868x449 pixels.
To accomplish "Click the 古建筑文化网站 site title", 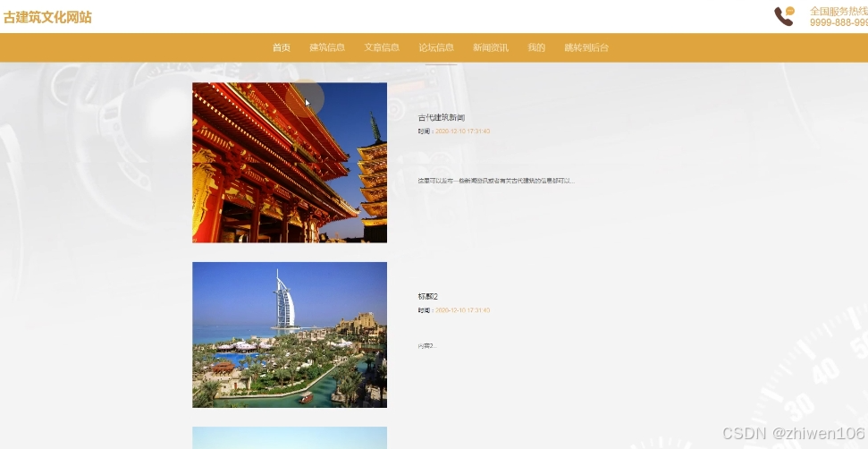I will 47,17.
